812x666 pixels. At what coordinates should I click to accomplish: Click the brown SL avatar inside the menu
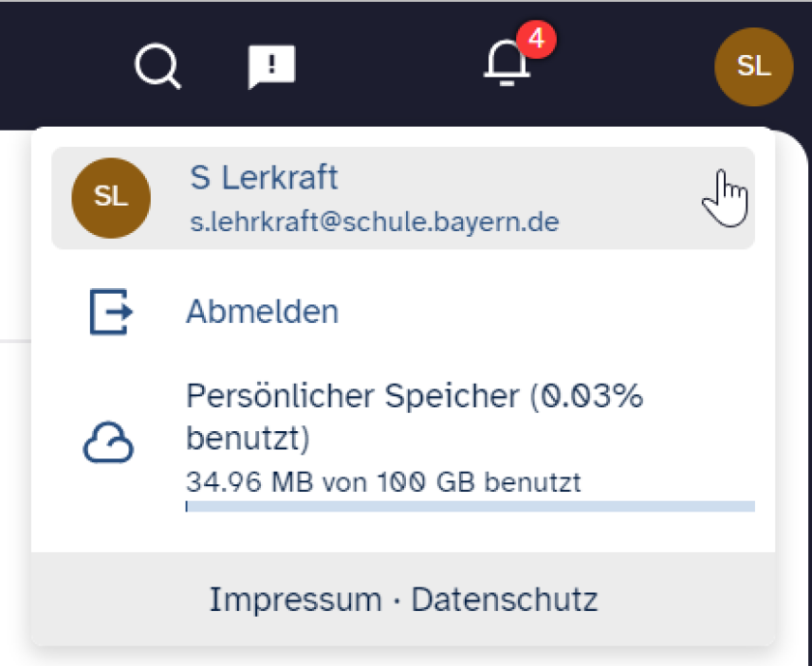click(111, 197)
